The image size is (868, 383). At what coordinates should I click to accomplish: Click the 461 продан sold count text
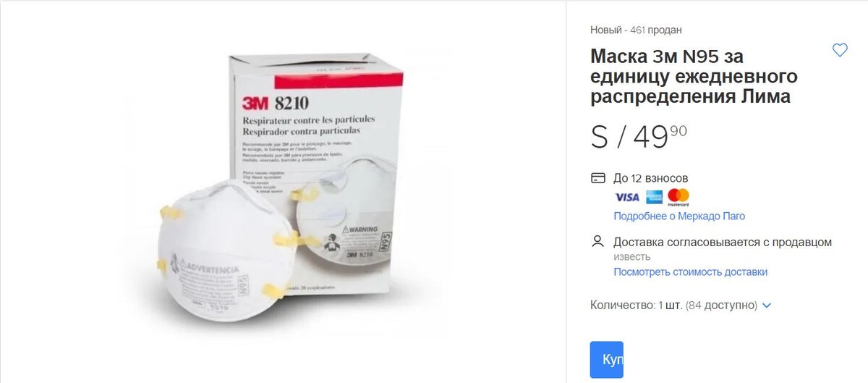656,30
